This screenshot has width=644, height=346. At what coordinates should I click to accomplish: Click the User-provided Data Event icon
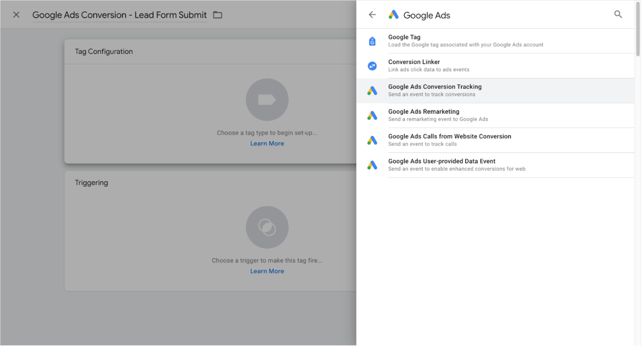pyautogui.click(x=372, y=165)
